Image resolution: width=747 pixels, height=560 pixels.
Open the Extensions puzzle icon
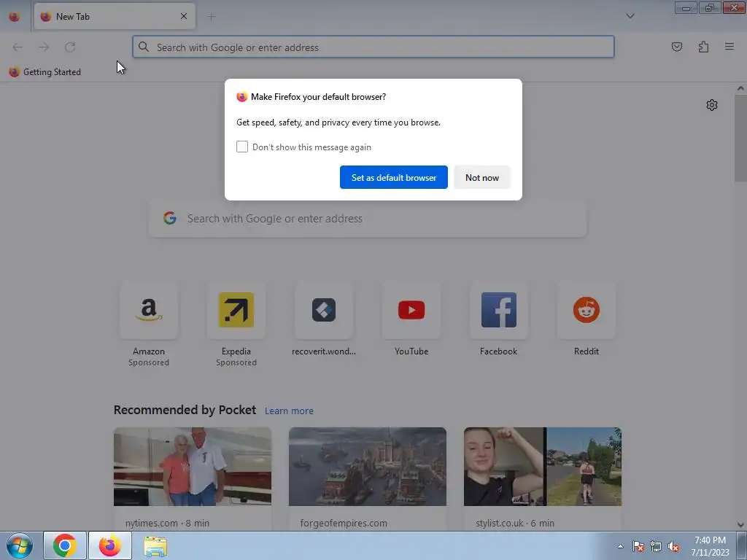pos(703,47)
